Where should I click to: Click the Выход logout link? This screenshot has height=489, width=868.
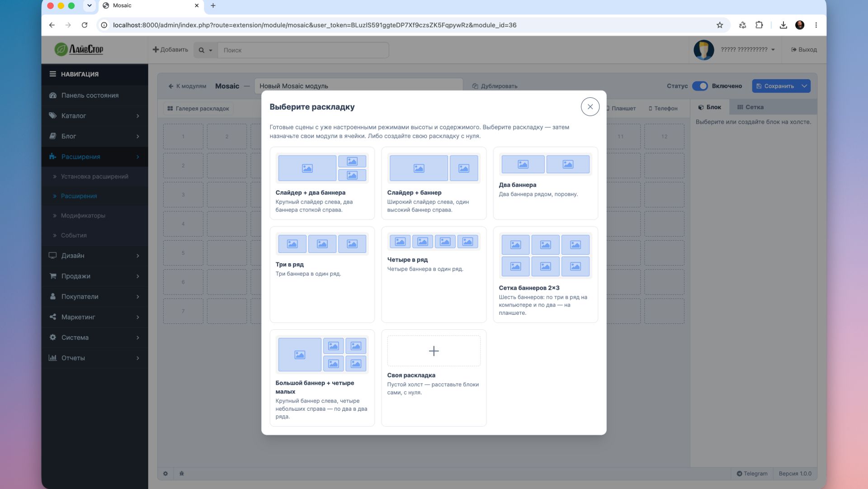click(x=804, y=50)
